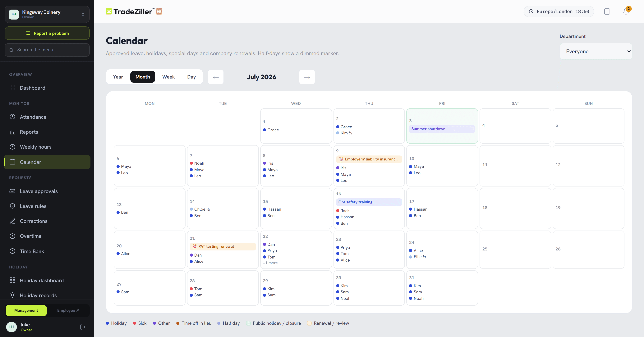Image resolution: width=644 pixels, height=337 pixels.
Task: Click the TradeZiller logo icon
Action: tap(109, 11)
